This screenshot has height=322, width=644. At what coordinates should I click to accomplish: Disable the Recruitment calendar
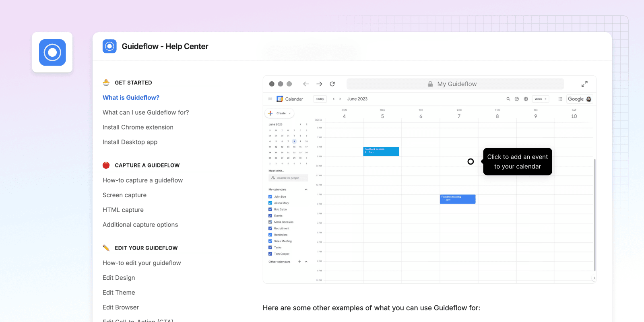click(270, 229)
